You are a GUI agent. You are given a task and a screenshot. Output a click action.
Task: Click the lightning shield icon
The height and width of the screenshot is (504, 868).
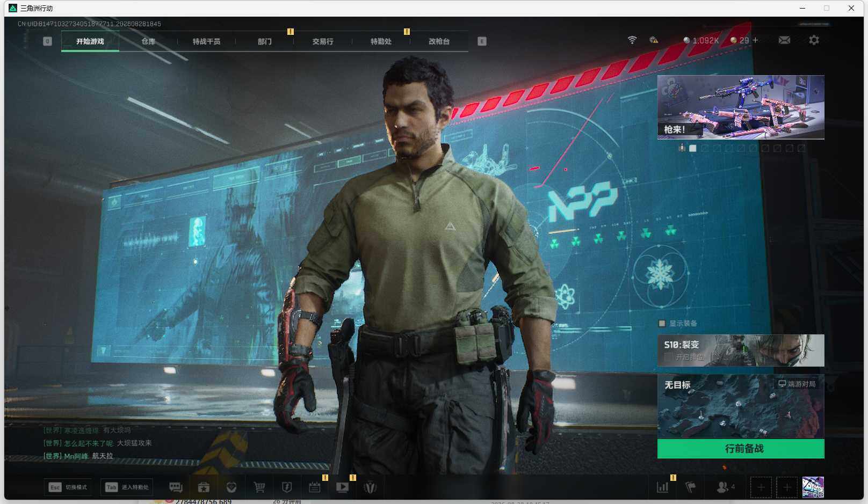click(x=287, y=487)
